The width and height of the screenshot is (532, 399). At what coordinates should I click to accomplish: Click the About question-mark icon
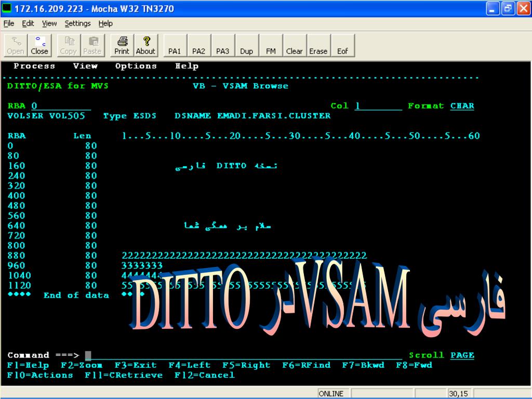[x=146, y=46]
